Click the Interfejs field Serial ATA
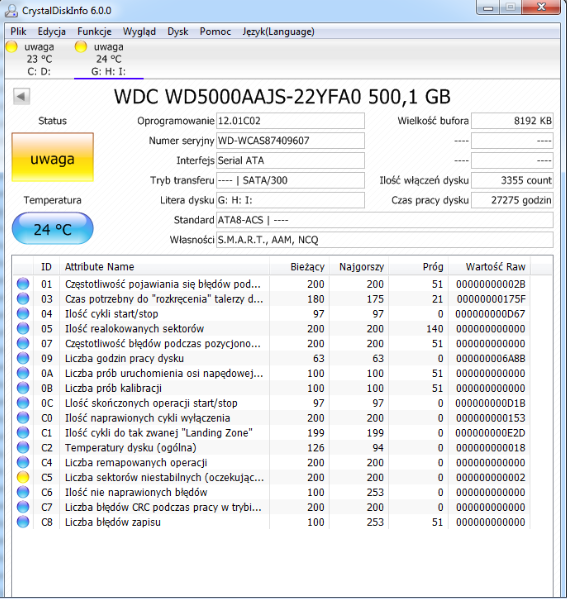 tap(290, 160)
